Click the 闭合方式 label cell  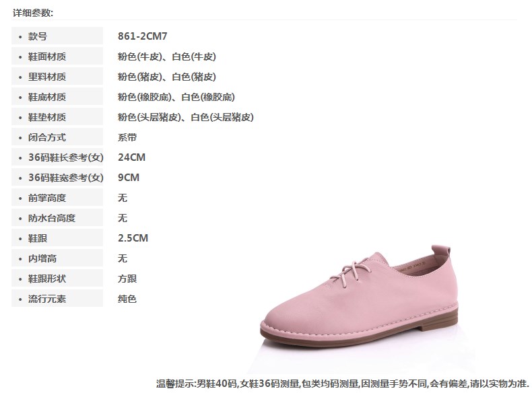57,137
